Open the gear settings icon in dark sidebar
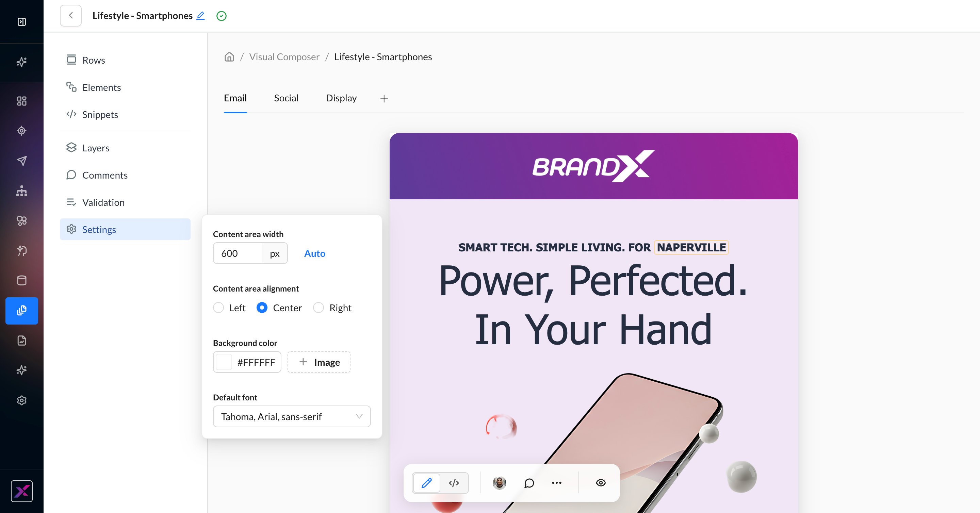The height and width of the screenshot is (513, 980). pos(22,400)
